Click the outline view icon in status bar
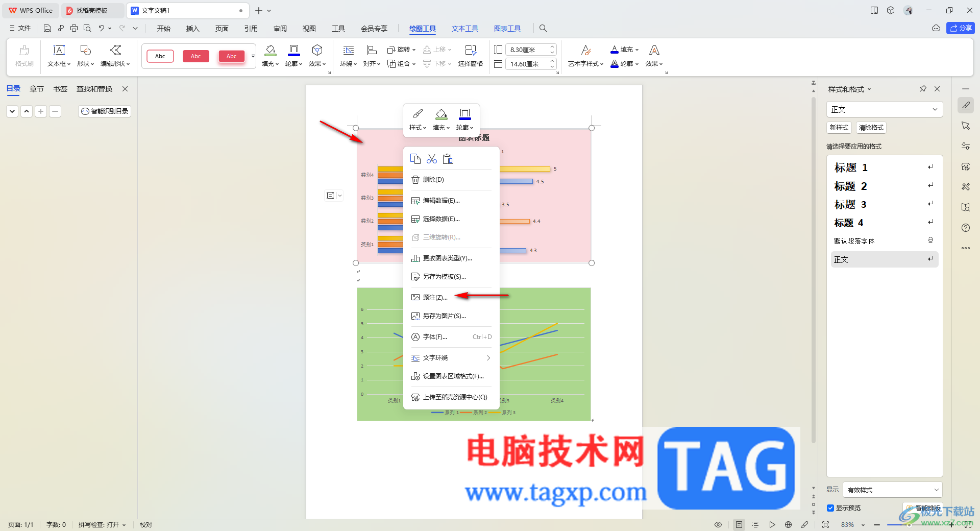Image resolution: width=980 pixels, height=531 pixels. coord(755,525)
